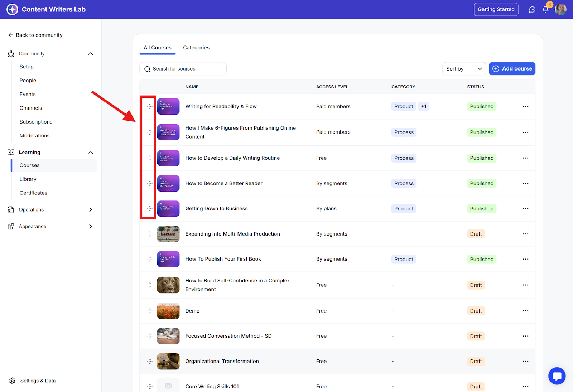Switch to the Categories tab

click(196, 48)
